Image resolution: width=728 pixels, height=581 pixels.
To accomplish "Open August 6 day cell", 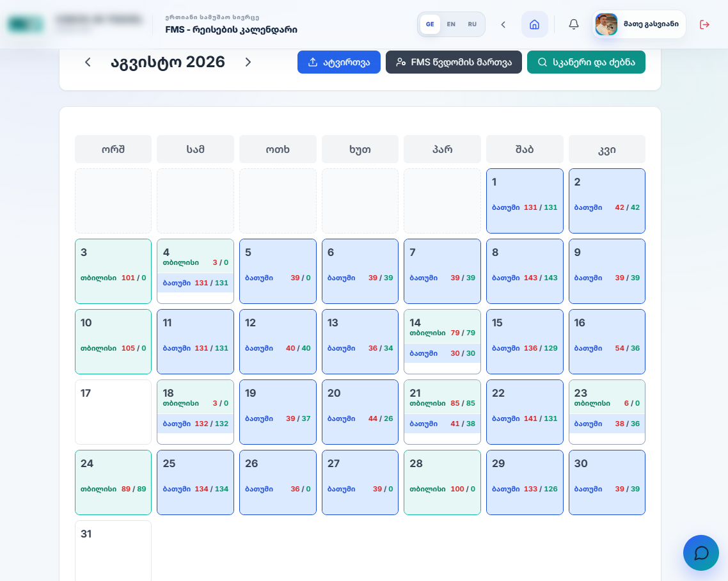I will tap(360, 271).
